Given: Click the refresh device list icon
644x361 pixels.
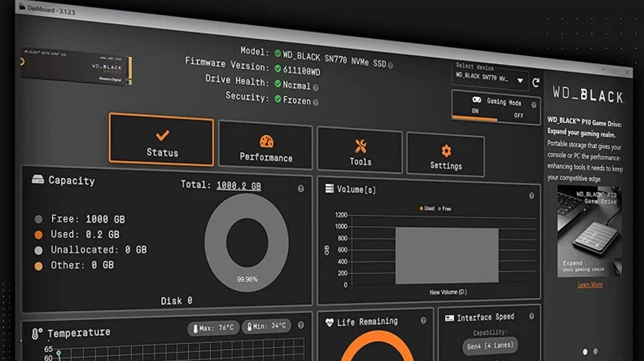Looking at the screenshot, I should tap(536, 83).
